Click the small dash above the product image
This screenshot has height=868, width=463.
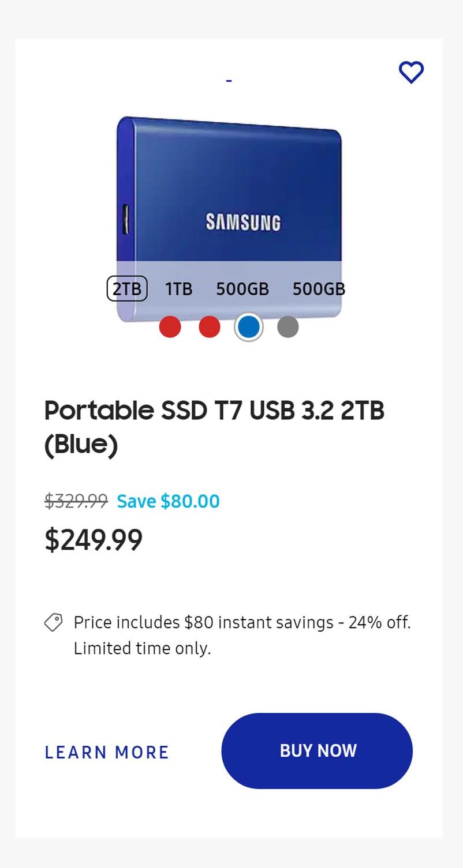tap(229, 81)
